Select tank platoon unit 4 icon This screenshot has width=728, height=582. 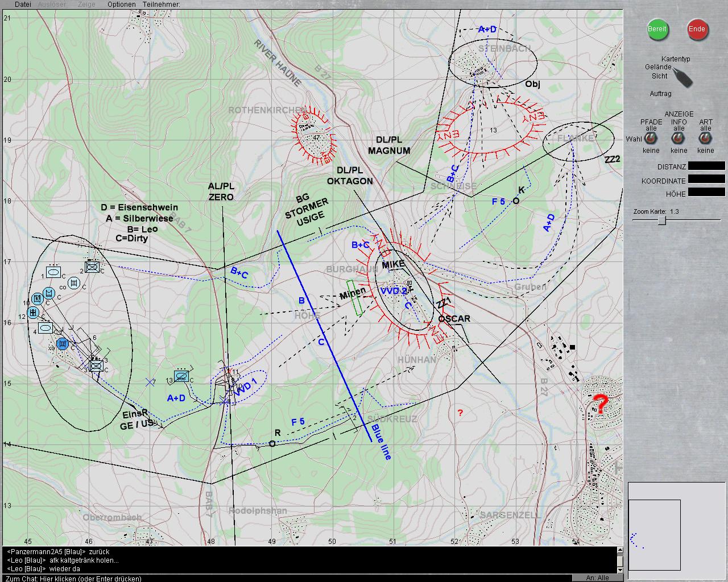coord(46,328)
